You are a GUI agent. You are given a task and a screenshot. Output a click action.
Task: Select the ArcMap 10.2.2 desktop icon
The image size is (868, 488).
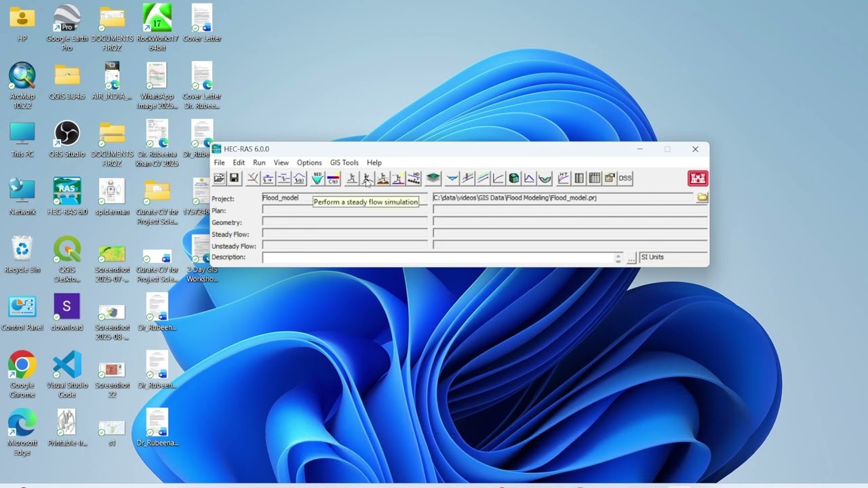(22, 85)
